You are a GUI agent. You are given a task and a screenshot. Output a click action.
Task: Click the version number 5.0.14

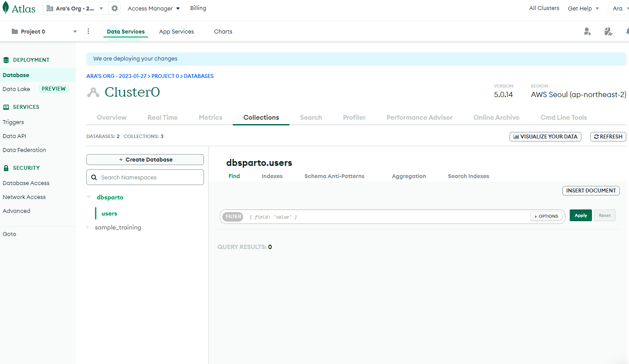click(x=503, y=94)
